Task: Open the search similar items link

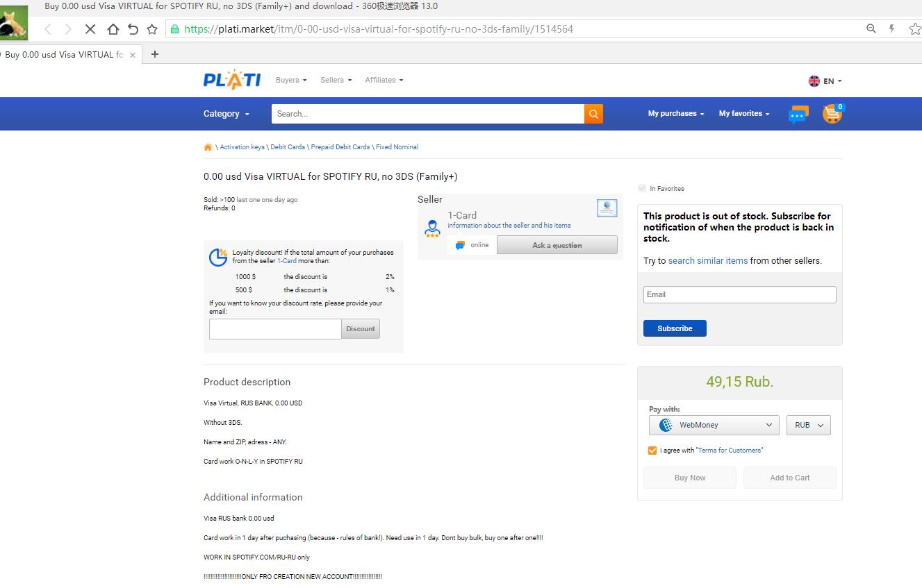Action: point(708,261)
